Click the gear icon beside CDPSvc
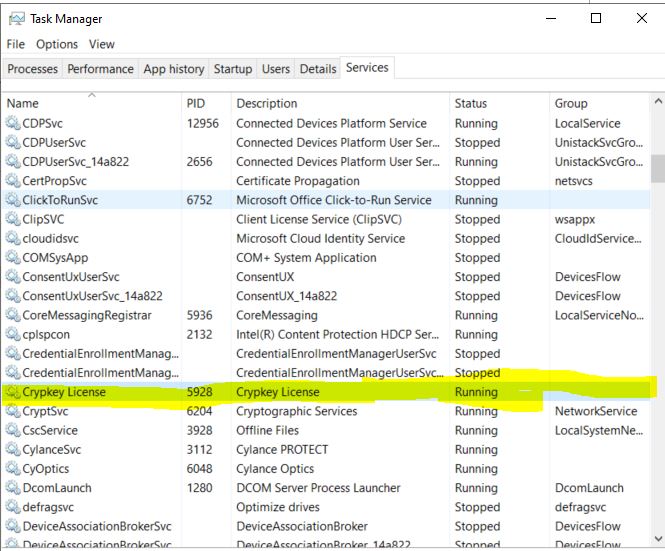Image resolution: width=665 pixels, height=551 pixels. point(13,123)
